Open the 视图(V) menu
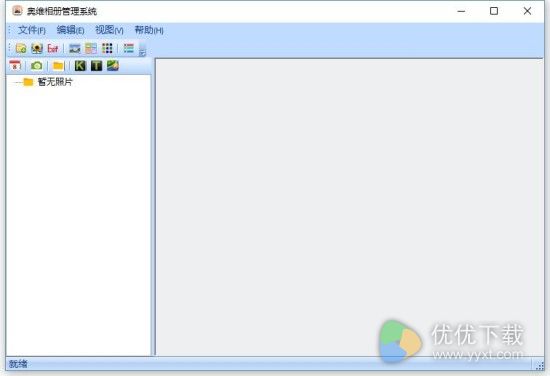Viewport: 550px width, 376px height. [109, 30]
